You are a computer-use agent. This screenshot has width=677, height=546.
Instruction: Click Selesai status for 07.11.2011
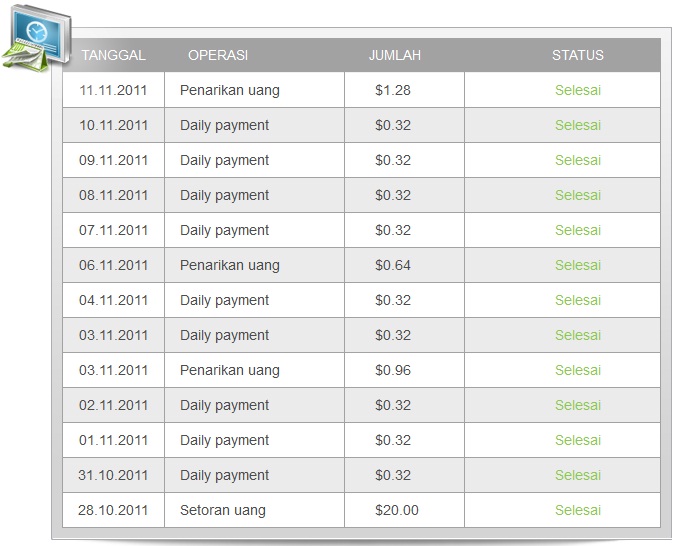pyautogui.click(x=578, y=230)
